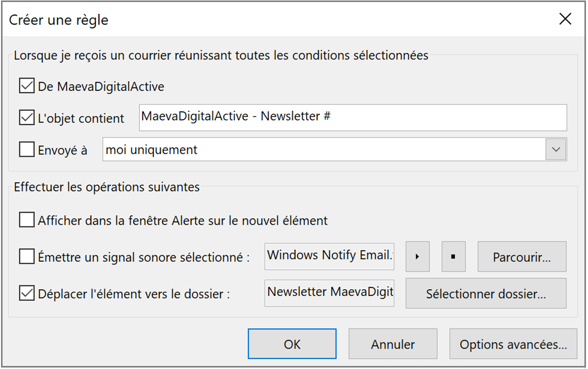
Task: Open the Sélectionner dossier picker
Action: tap(486, 293)
